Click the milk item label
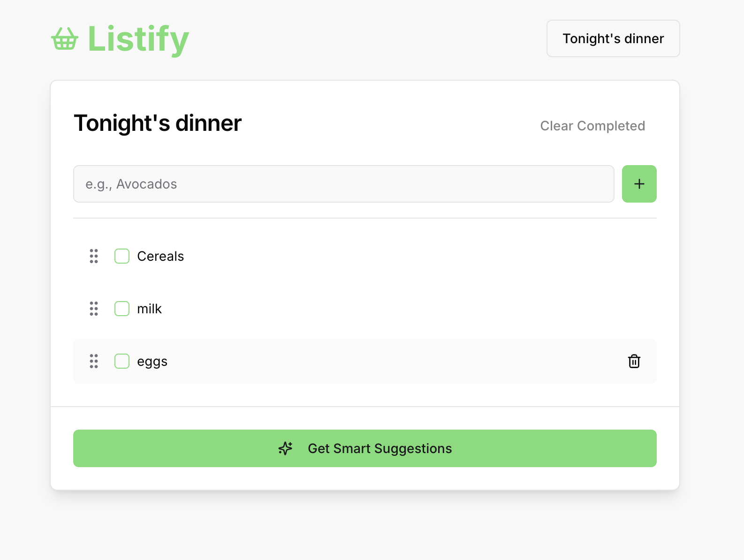The height and width of the screenshot is (560, 744). click(149, 309)
